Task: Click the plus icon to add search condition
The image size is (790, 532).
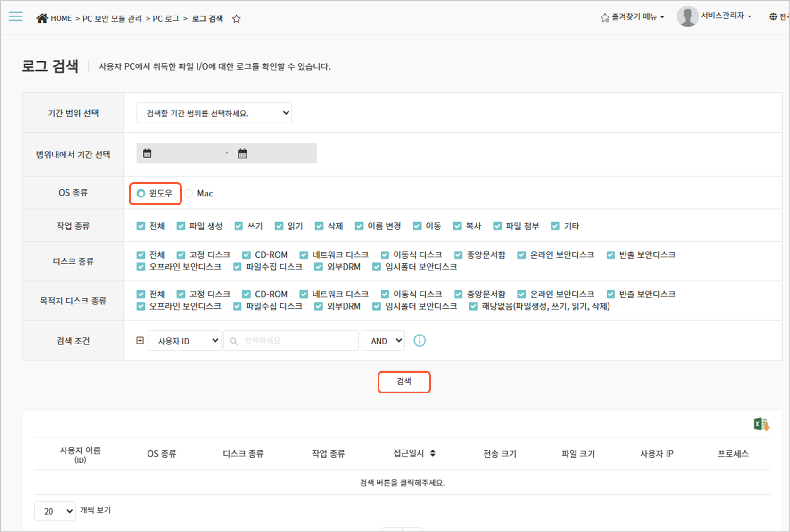Action: [140, 341]
